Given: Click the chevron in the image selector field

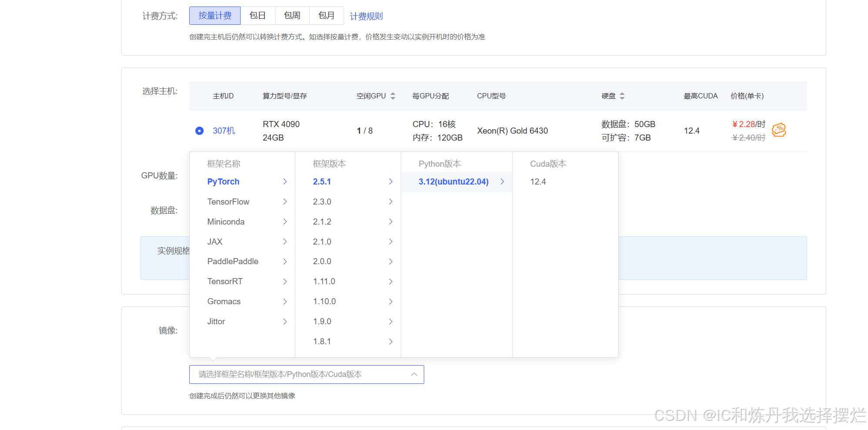Looking at the screenshot, I should coord(414,374).
